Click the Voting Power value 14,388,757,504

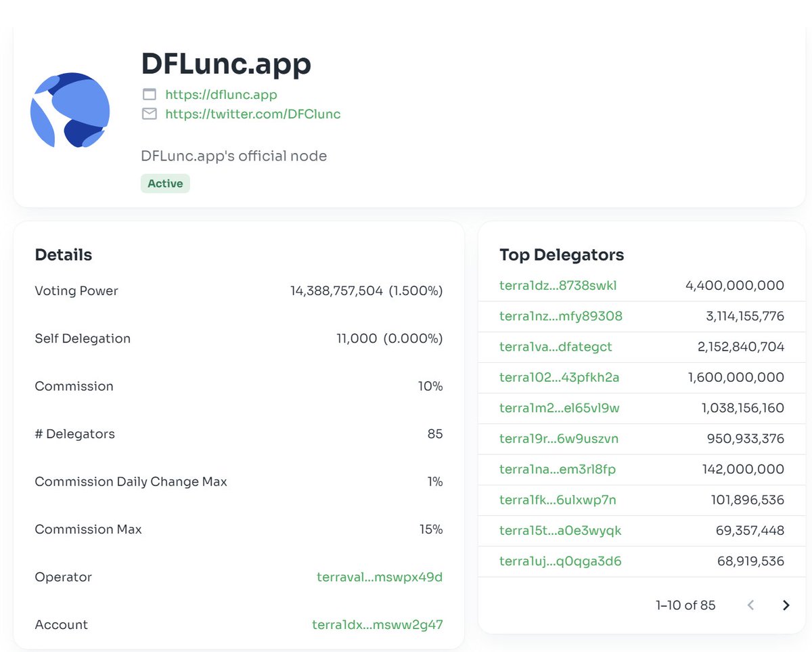click(x=337, y=291)
